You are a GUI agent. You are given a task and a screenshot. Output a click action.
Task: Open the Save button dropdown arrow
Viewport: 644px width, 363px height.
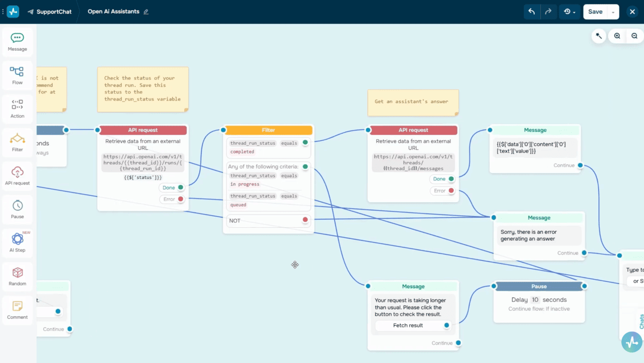point(612,11)
